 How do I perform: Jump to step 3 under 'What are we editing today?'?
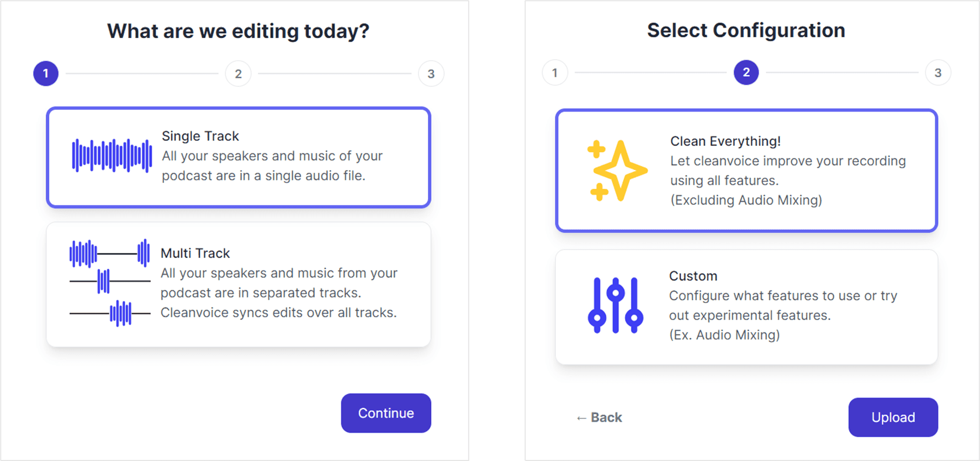pos(431,74)
